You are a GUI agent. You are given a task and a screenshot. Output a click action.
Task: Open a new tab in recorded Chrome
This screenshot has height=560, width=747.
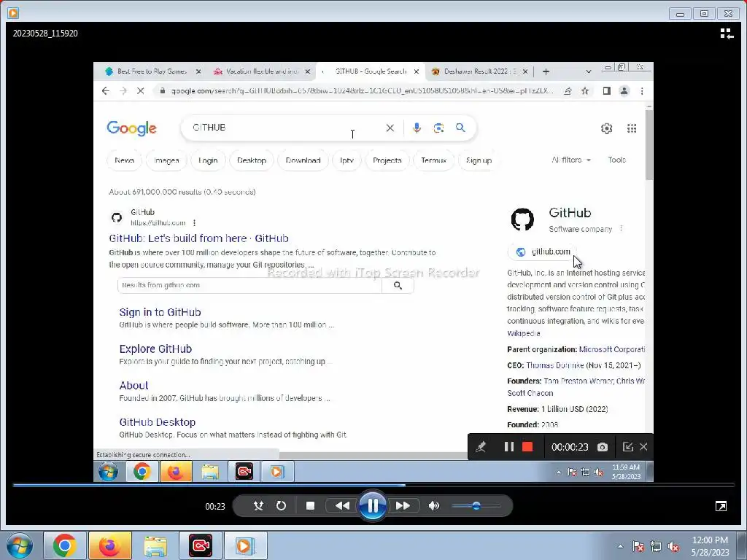pos(546,71)
